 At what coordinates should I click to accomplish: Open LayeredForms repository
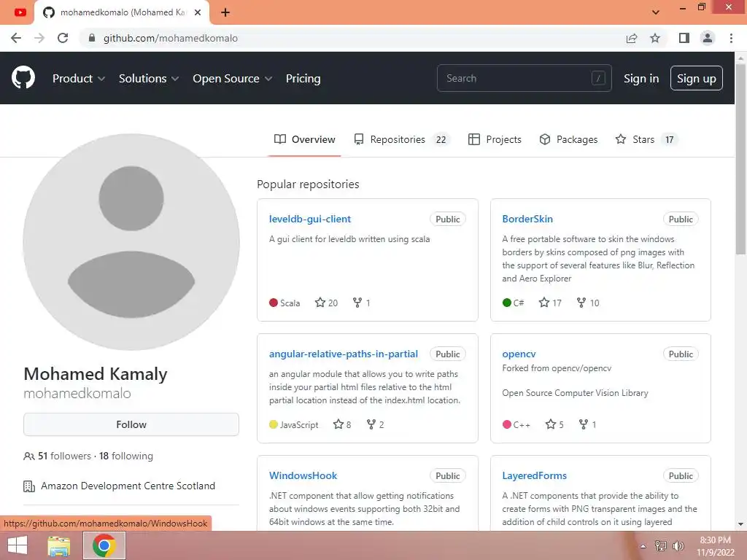(x=535, y=475)
